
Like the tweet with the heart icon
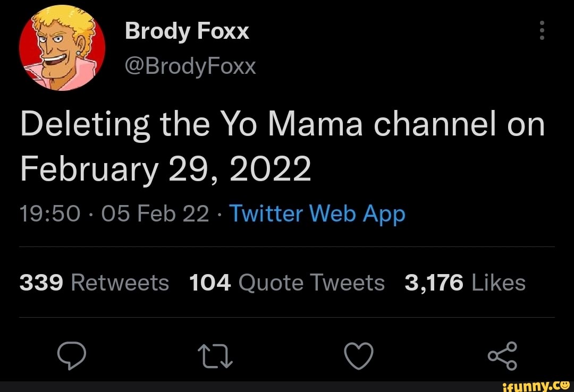359,355
